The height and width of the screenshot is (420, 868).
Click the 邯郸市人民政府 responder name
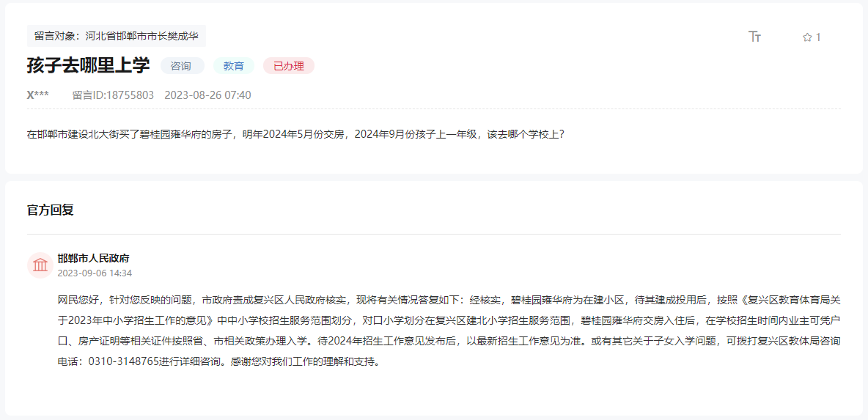click(x=94, y=259)
